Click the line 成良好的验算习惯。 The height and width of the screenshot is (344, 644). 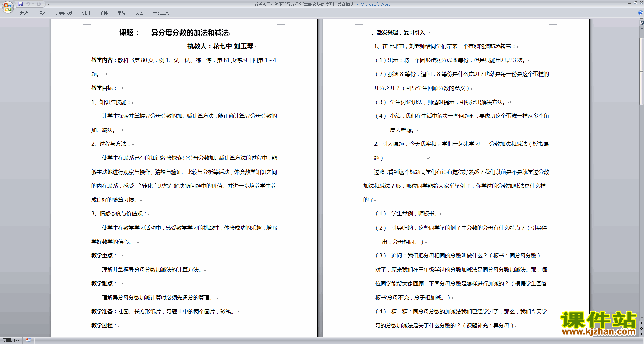(x=115, y=200)
